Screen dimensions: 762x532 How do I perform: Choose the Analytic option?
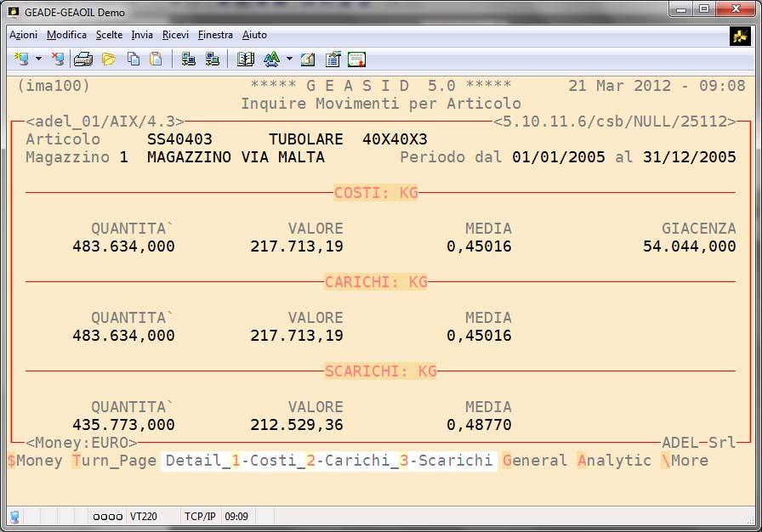pos(614,461)
